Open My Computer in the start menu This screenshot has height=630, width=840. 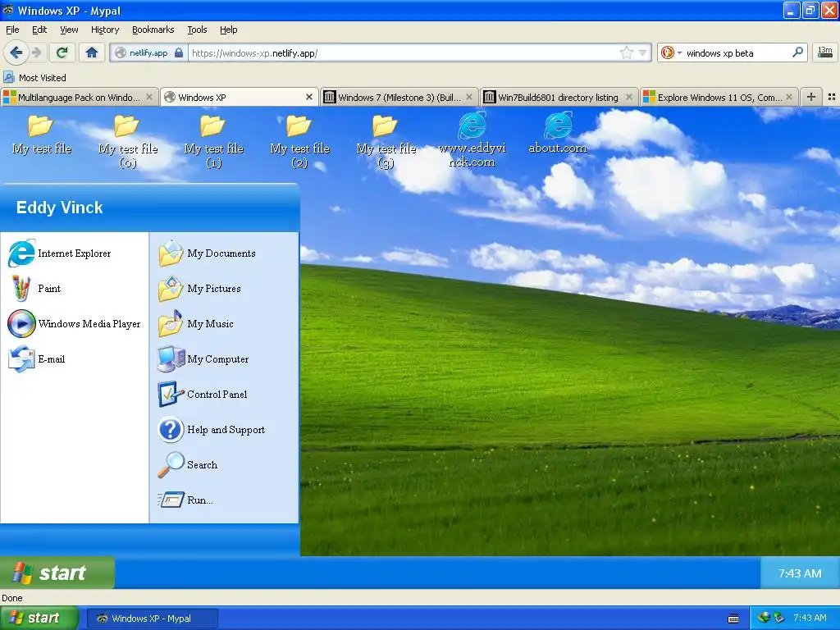point(203,359)
